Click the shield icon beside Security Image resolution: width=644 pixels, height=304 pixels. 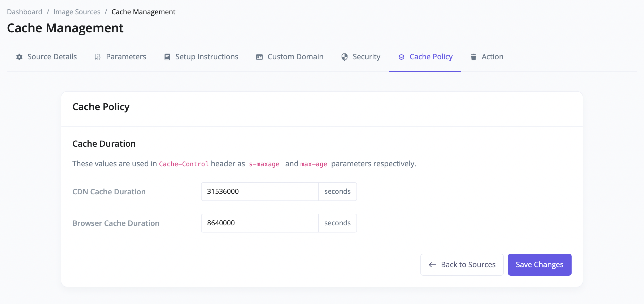(x=344, y=57)
